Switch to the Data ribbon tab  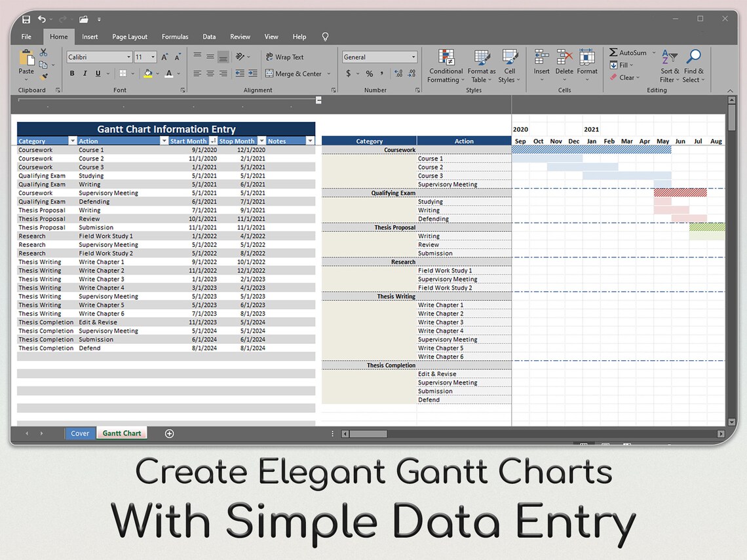tap(209, 37)
